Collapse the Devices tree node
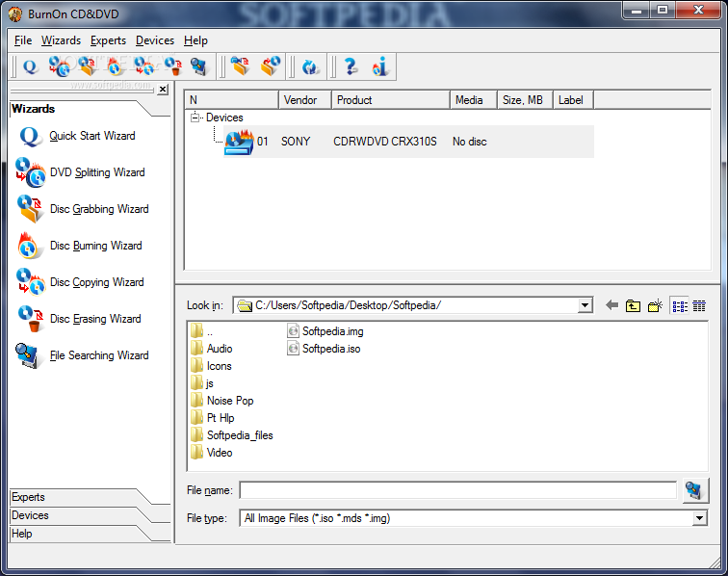This screenshot has height=576, width=728. click(195, 118)
